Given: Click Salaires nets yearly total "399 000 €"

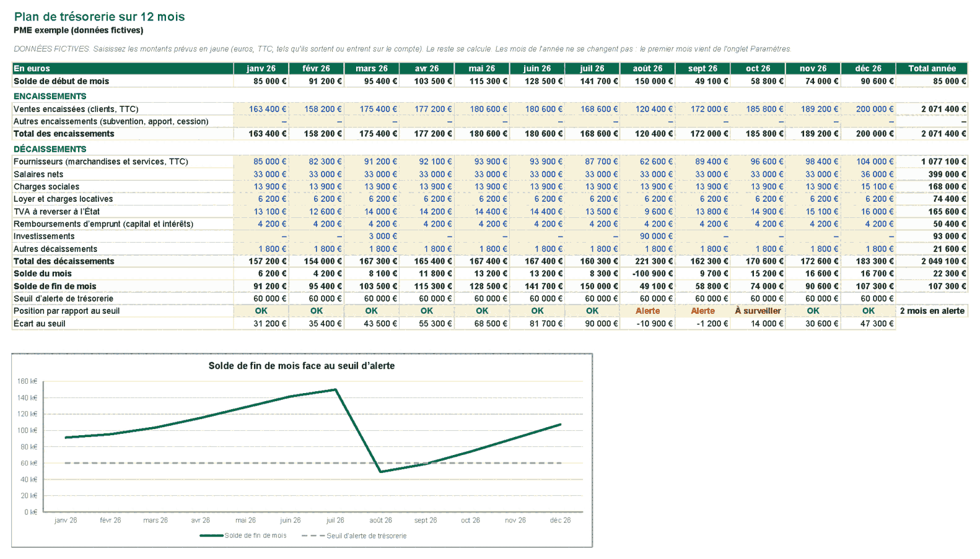Looking at the screenshot, I should point(932,174).
